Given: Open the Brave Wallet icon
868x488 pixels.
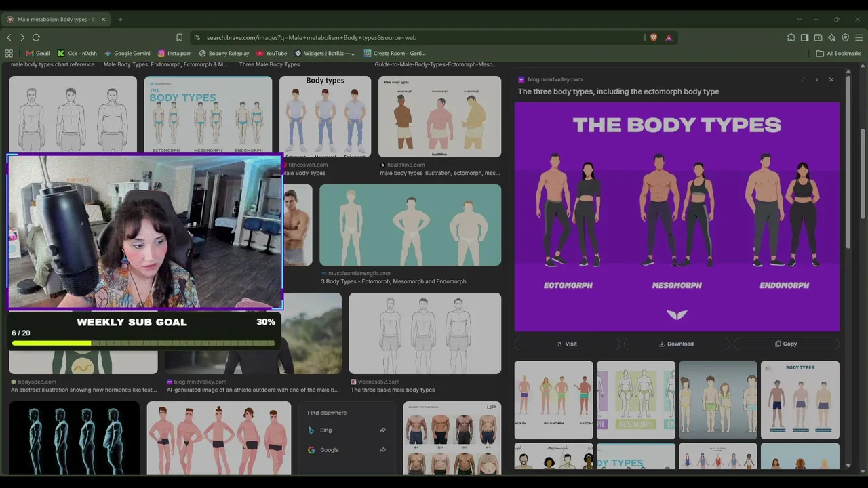Looking at the screenshot, I should [x=818, y=37].
